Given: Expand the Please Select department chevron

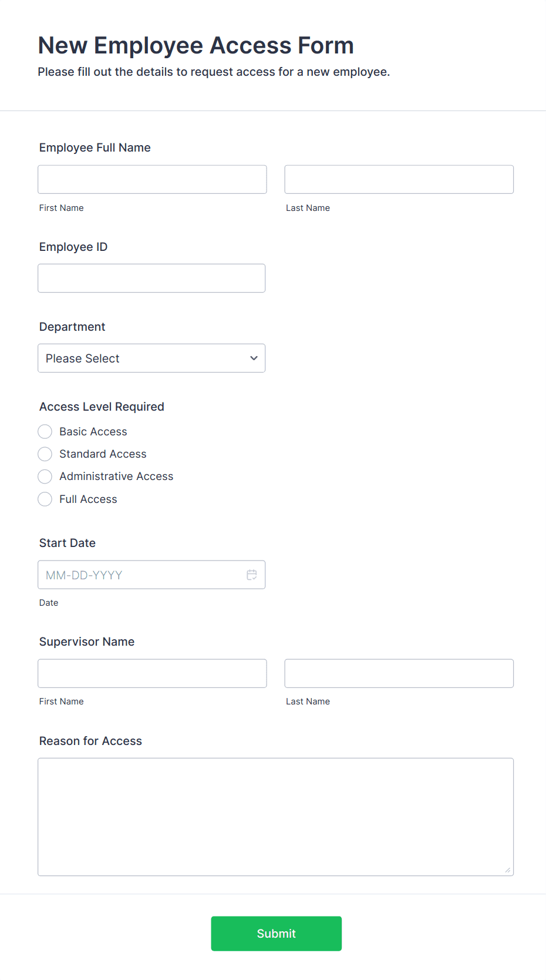Looking at the screenshot, I should coord(253,358).
